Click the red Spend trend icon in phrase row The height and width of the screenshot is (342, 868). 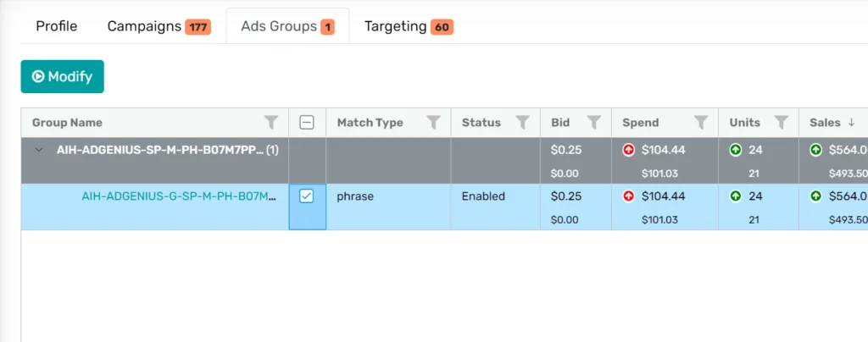(628, 196)
